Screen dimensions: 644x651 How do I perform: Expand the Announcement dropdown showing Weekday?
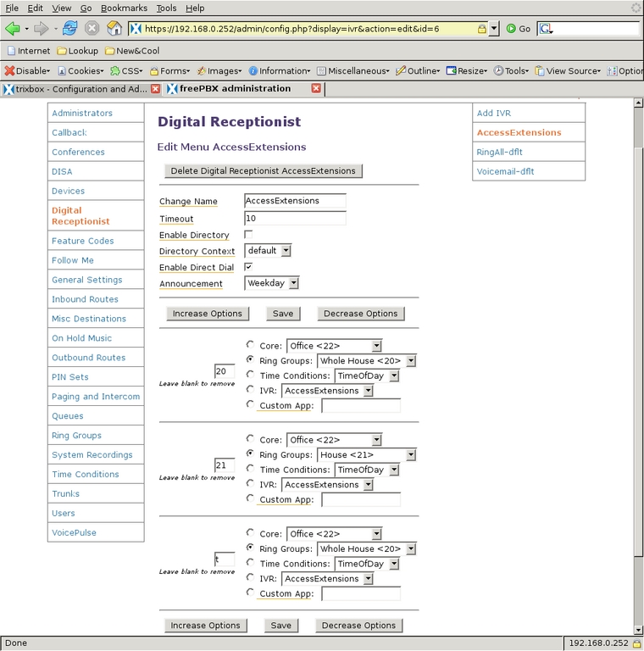(271, 283)
